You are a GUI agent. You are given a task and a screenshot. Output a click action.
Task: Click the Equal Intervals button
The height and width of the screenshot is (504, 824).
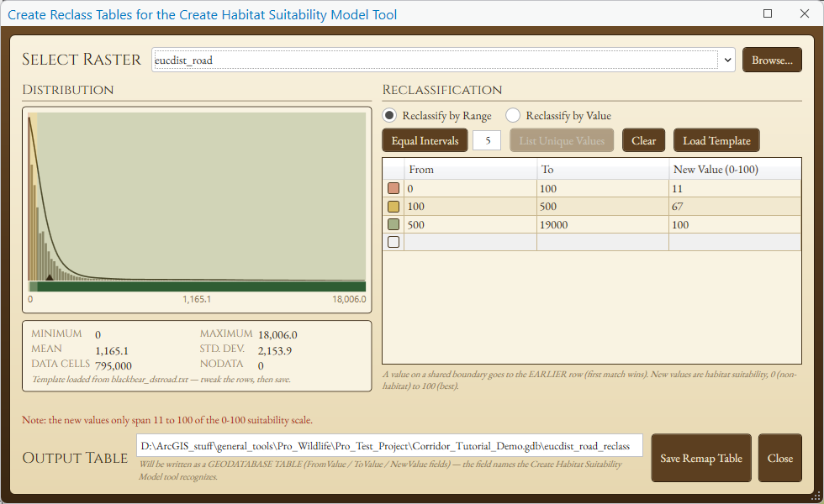(425, 141)
